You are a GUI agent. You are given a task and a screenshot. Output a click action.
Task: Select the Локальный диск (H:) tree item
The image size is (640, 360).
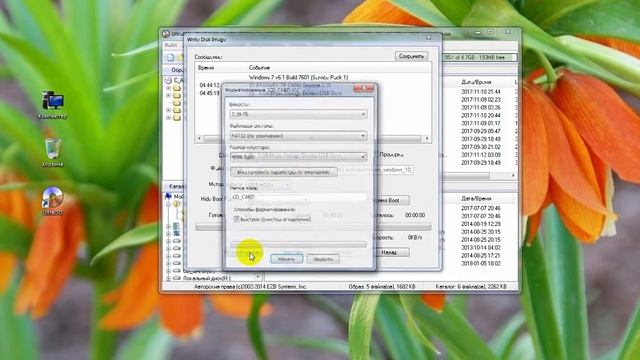click(x=201, y=278)
